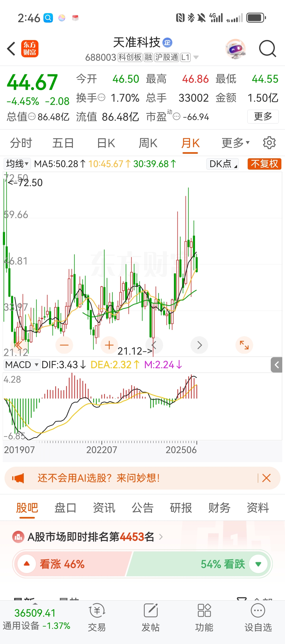
Task: Open the AI robot assistant avatar
Action: [235, 49]
